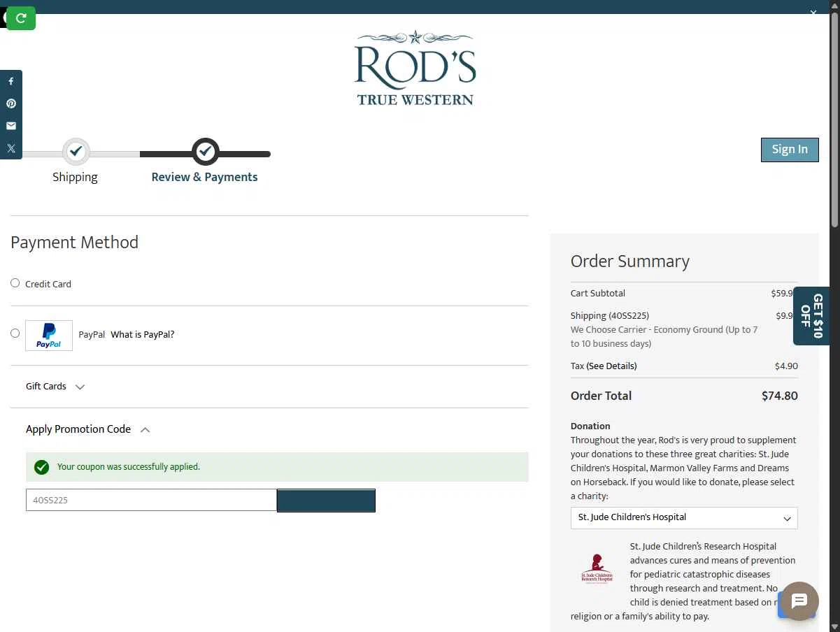The height and width of the screenshot is (632, 840).
Task: Click the green checkmark in the coupon message
Action: (41, 467)
